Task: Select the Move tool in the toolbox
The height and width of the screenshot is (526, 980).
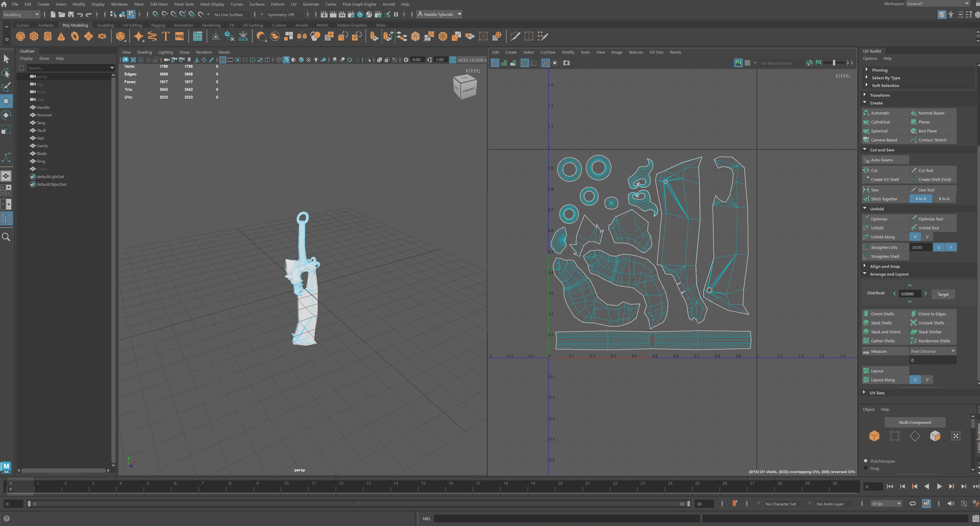Action: coord(6,101)
